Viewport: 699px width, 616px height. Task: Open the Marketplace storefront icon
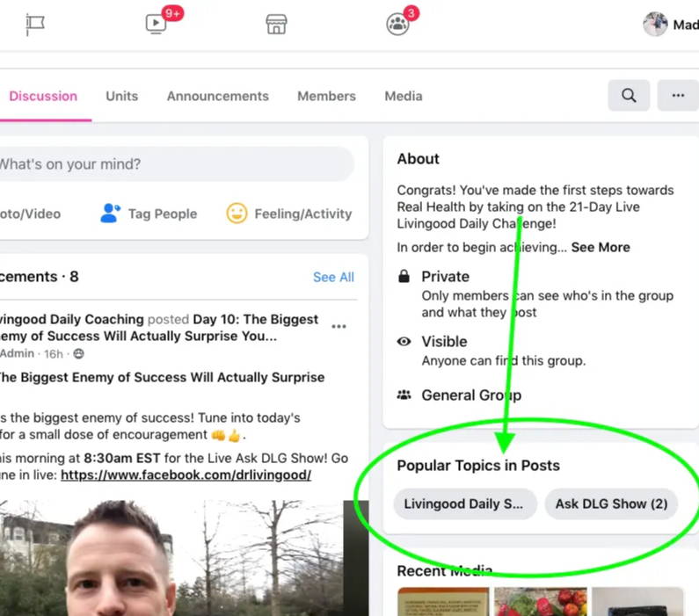276,24
